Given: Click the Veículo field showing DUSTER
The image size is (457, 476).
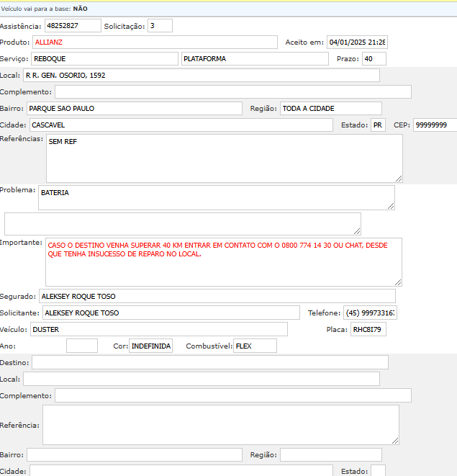Looking at the screenshot, I should 159,329.
